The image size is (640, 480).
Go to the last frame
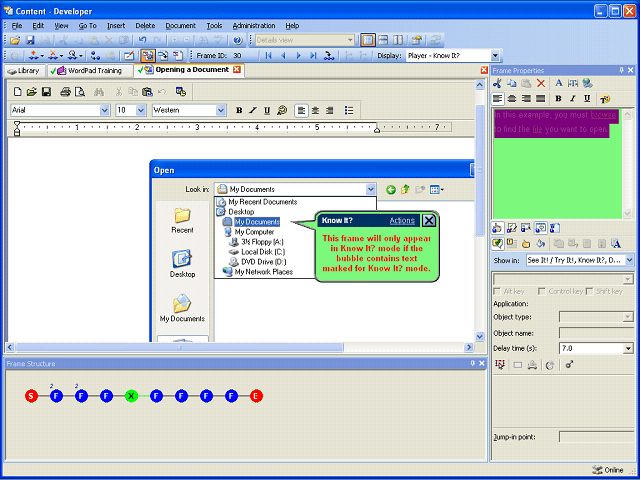(313, 56)
